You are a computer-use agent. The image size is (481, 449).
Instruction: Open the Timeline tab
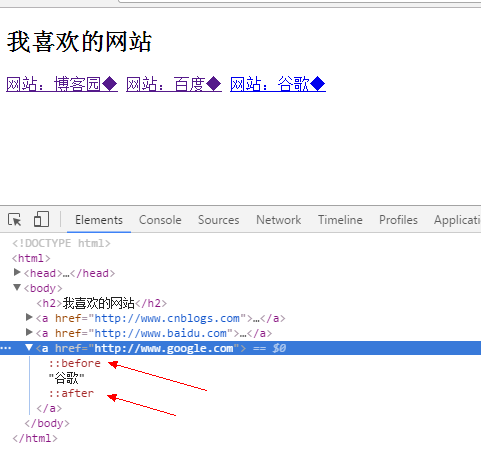340,220
